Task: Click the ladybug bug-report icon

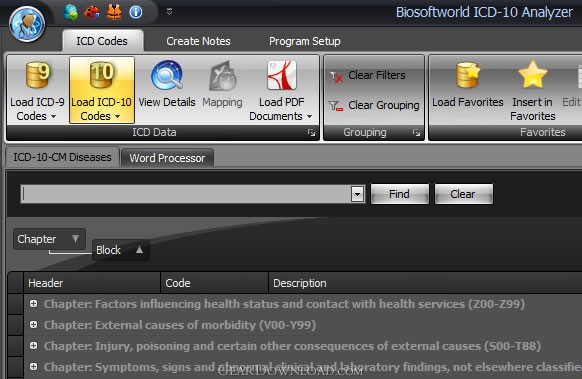Action: pos(92,13)
